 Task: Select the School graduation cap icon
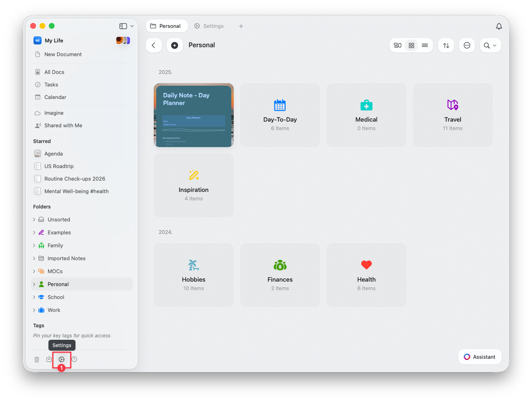(x=41, y=297)
